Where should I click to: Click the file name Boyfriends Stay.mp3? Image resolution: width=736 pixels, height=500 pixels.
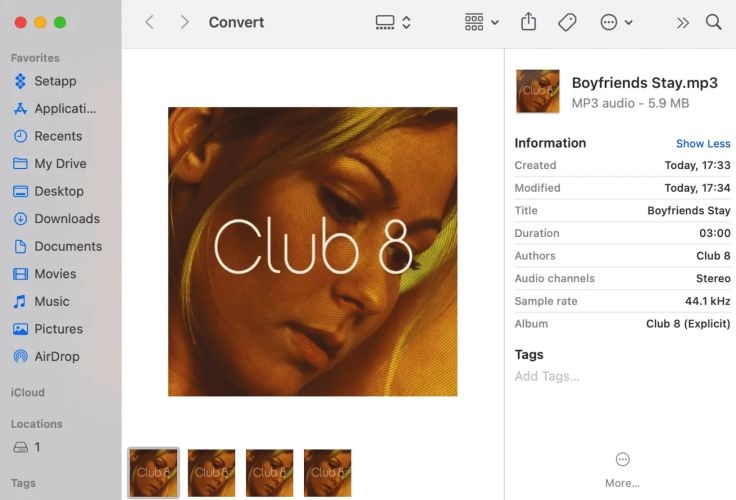pyautogui.click(x=644, y=83)
